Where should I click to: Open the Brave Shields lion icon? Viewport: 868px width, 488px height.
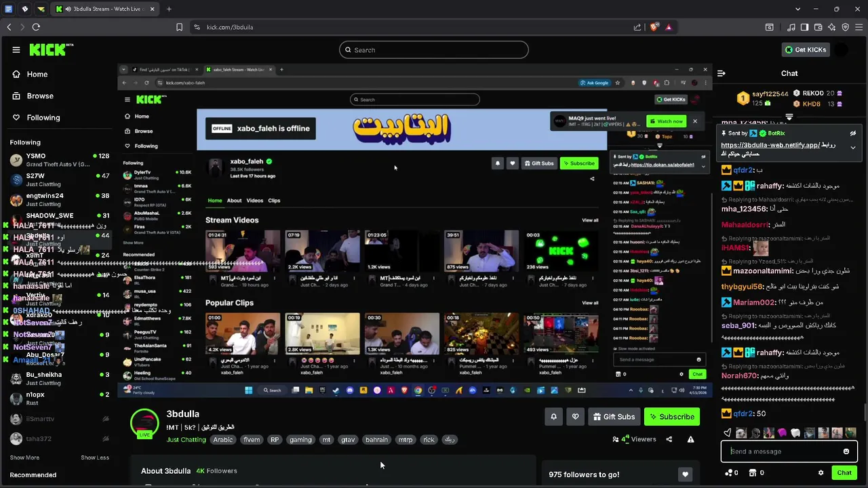coord(654,27)
